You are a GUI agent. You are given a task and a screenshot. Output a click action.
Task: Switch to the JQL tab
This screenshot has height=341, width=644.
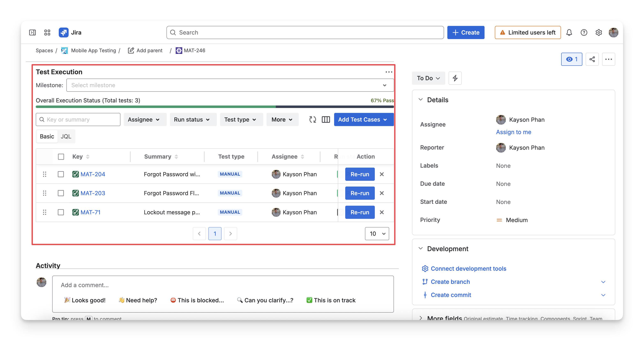tap(66, 136)
